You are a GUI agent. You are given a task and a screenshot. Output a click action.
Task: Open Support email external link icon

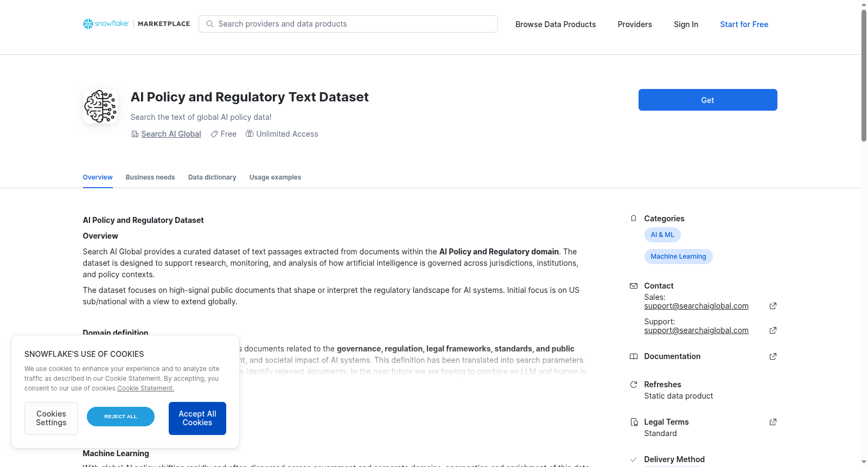click(x=773, y=330)
